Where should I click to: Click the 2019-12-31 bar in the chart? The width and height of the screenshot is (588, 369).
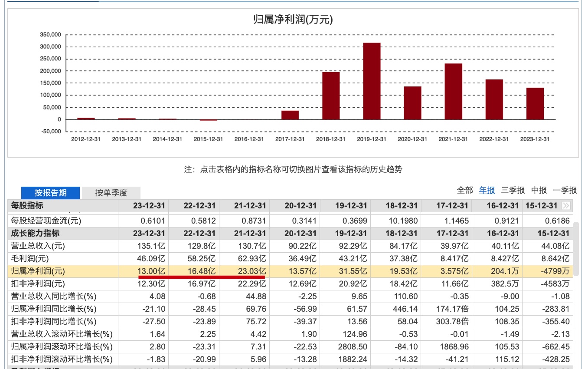pyautogui.click(x=372, y=81)
